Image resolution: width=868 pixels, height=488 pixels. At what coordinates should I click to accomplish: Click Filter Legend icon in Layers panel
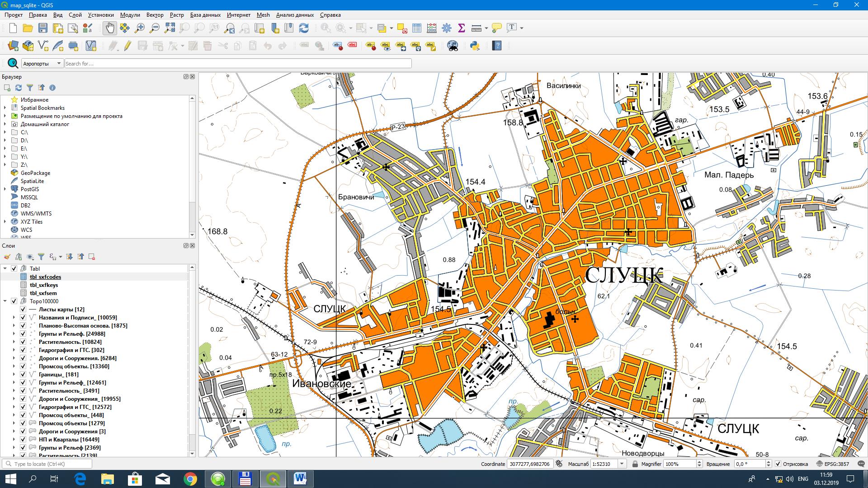[41, 257]
